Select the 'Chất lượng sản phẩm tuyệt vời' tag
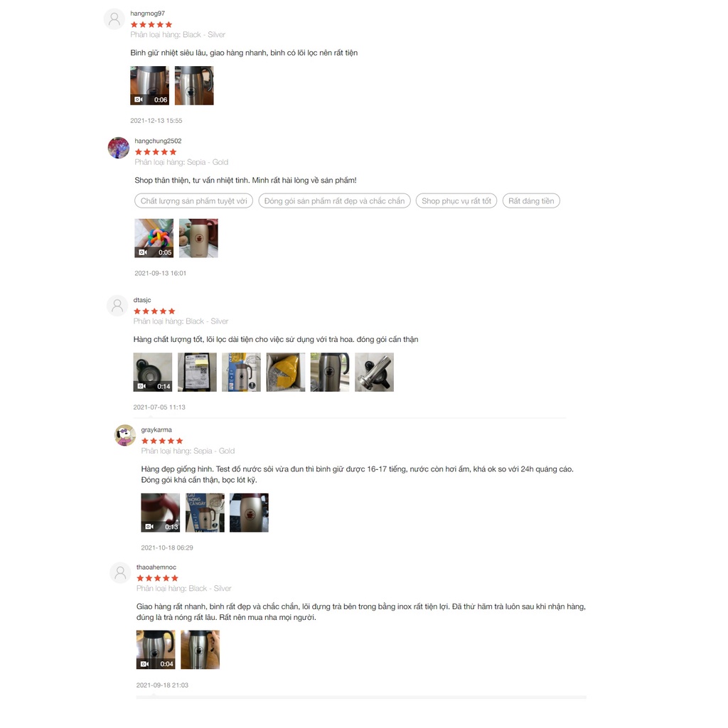 (x=193, y=201)
